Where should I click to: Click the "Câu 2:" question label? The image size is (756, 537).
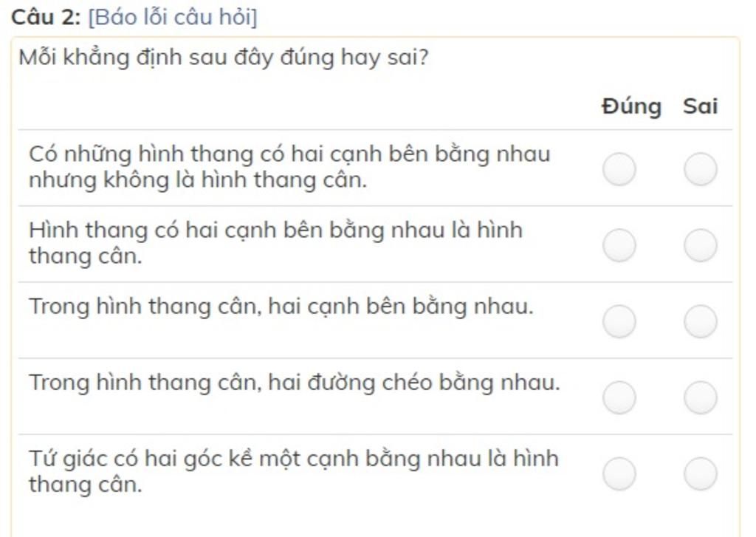coord(46,17)
